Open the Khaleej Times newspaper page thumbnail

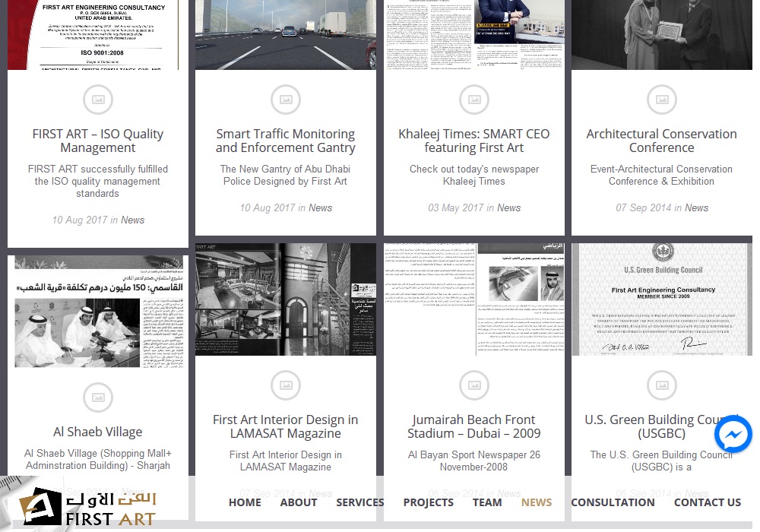coord(474,34)
